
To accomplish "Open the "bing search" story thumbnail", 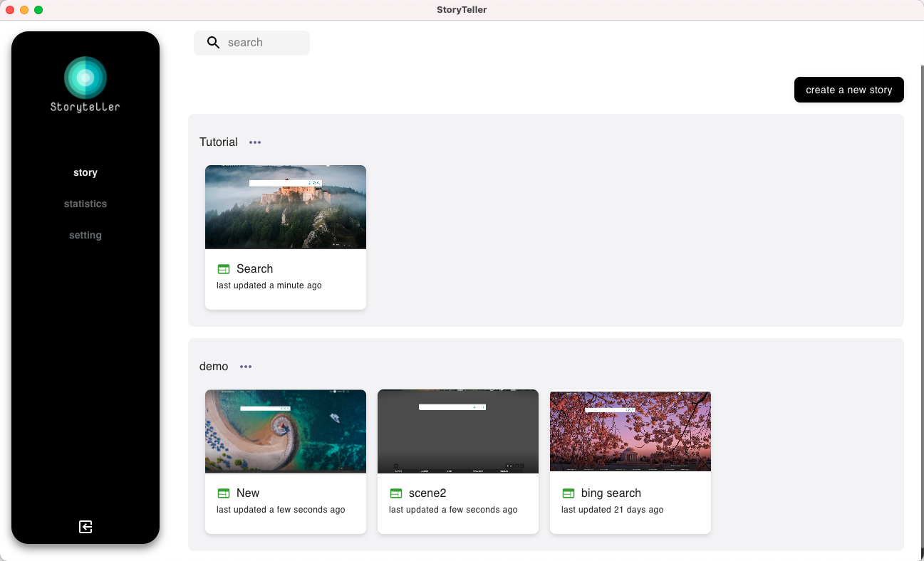I will 630,431.
